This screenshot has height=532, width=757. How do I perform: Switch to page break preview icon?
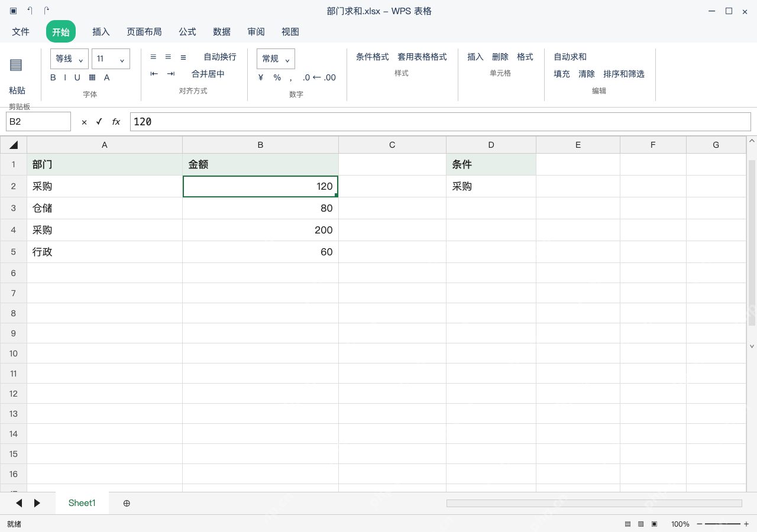[654, 524]
